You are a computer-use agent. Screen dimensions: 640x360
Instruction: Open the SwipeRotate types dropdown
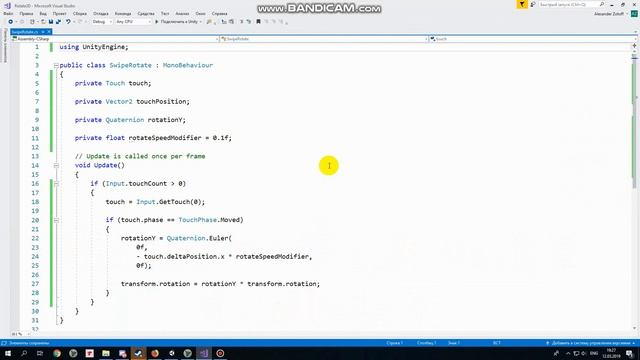tap(324, 39)
